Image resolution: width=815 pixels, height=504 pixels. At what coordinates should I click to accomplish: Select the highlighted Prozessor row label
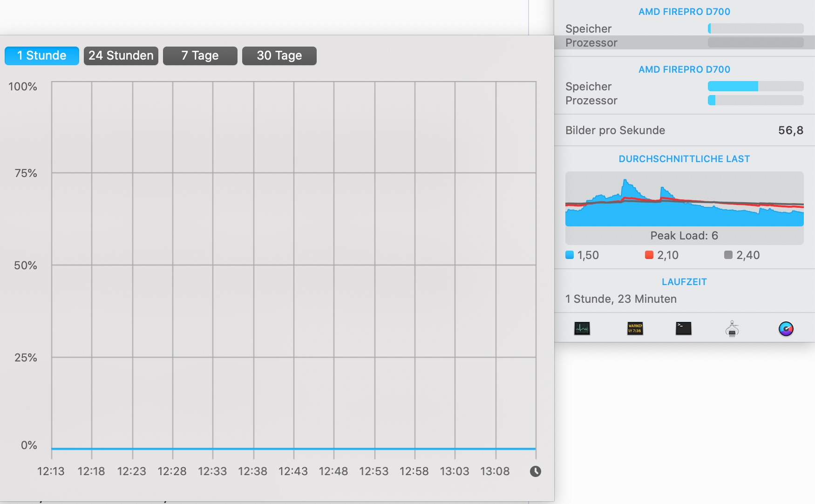click(x=591, y=43)
